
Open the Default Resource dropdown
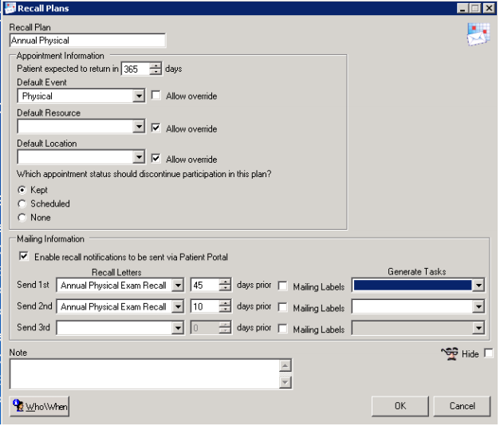139,126
